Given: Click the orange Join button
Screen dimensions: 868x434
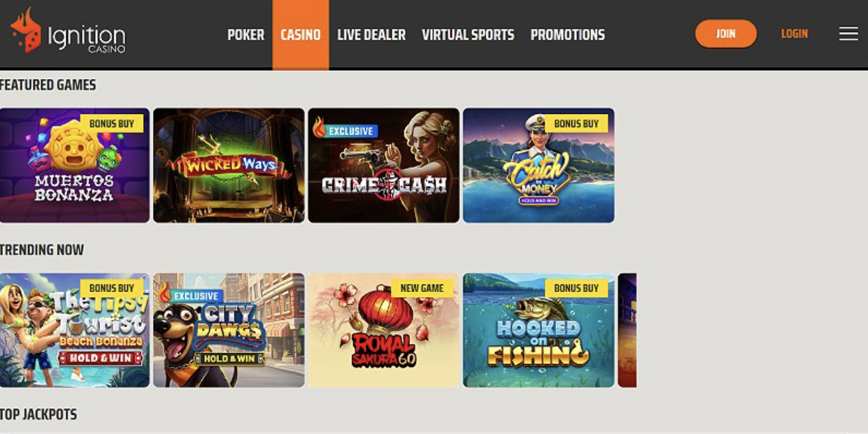Looking at the screenshot, I should tap(726, 34).
